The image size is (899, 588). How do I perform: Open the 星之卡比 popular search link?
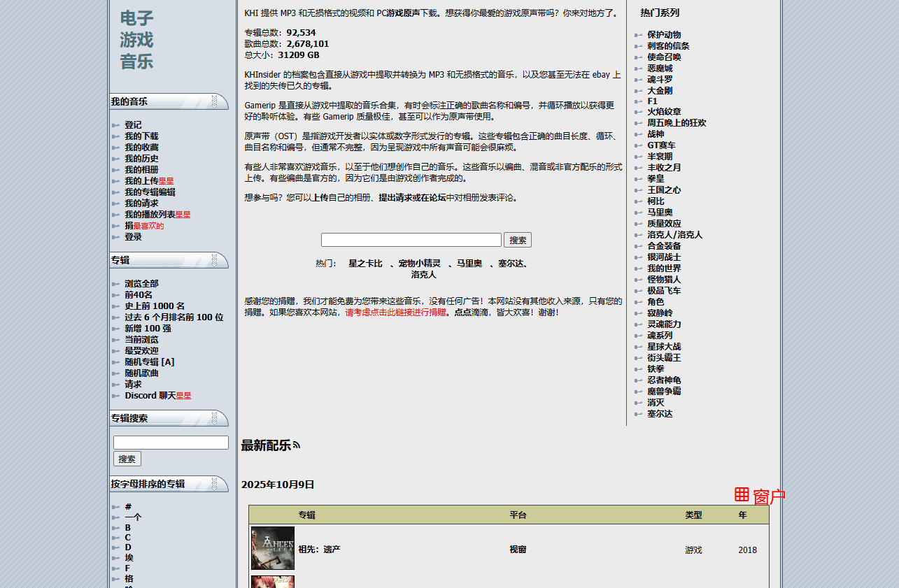(365, 264)
